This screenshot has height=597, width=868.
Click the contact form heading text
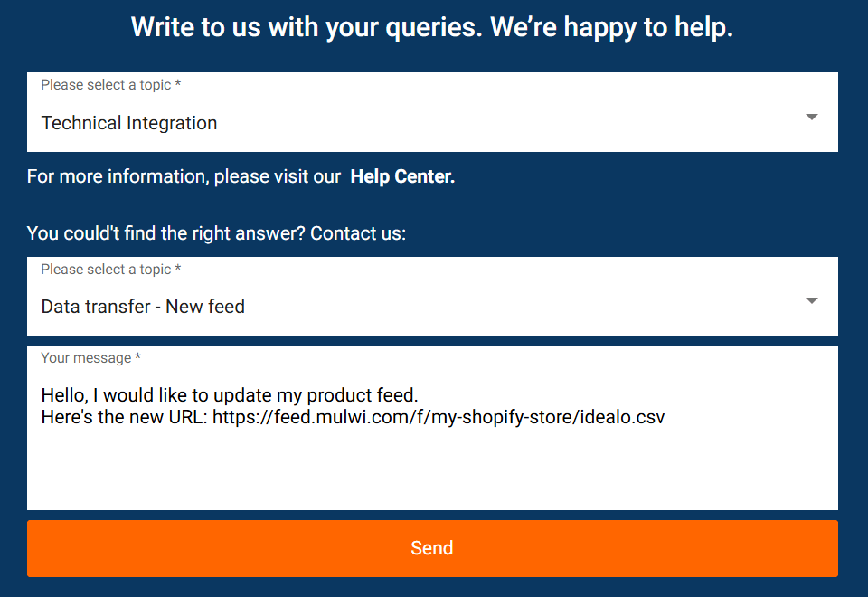pos(432,27)
